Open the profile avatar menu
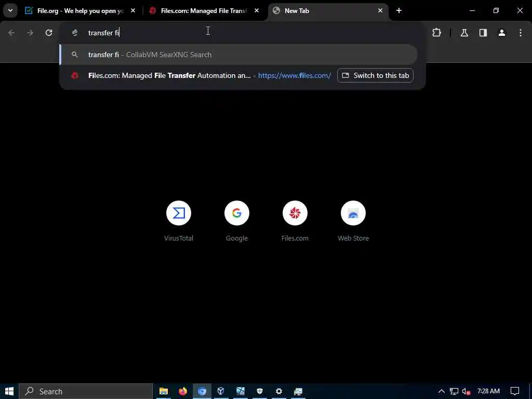This screenshot has width=532, height=399. 502,33
